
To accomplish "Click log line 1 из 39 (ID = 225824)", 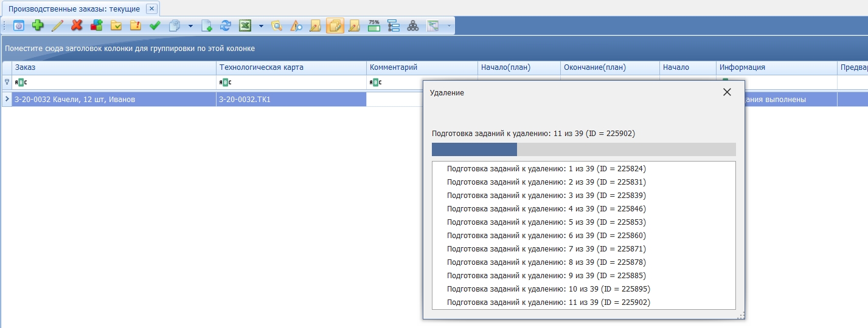I will (546, 168).
